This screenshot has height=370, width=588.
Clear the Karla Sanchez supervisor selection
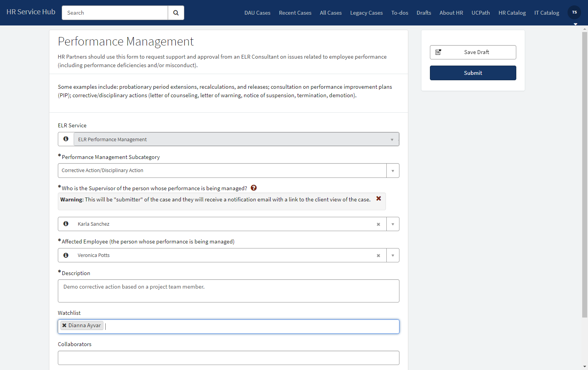(x=378, y=224)
